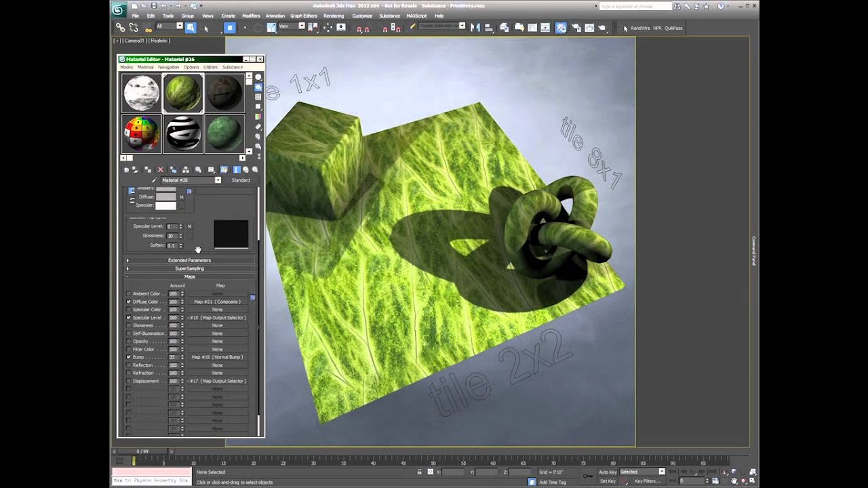The image size is (868, 488).
Task: Open the Rendering menu
Action: pyautogui.click(x=334, y=16)
